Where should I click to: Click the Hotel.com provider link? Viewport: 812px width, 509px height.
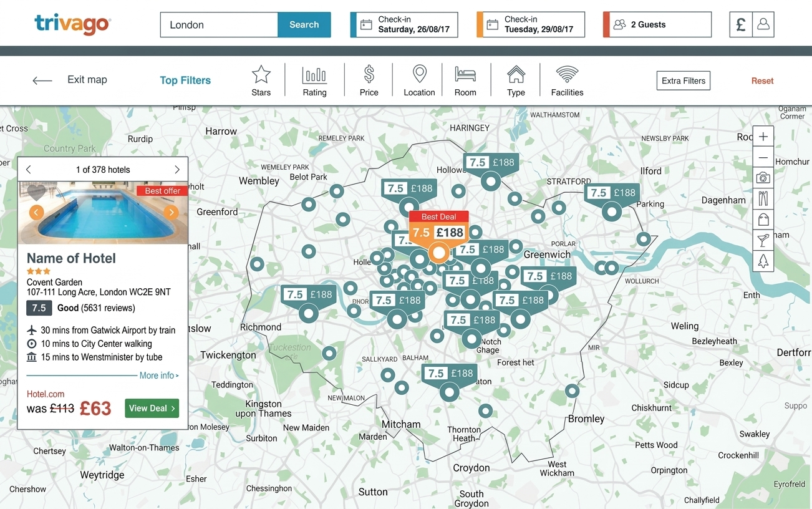point(46,394)
